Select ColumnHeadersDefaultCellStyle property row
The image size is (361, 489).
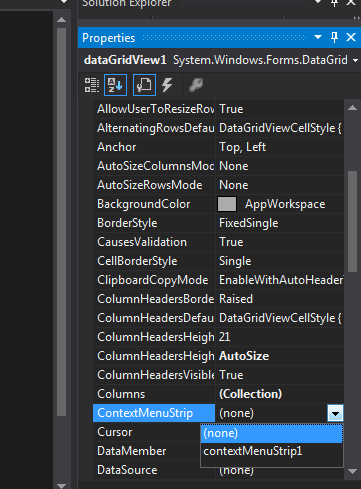coord(218,318)
